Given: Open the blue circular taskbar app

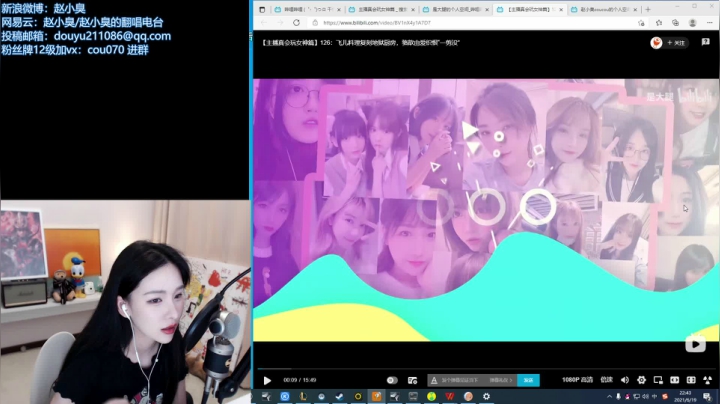Looking at the screenshot, I should coord(285,396).
